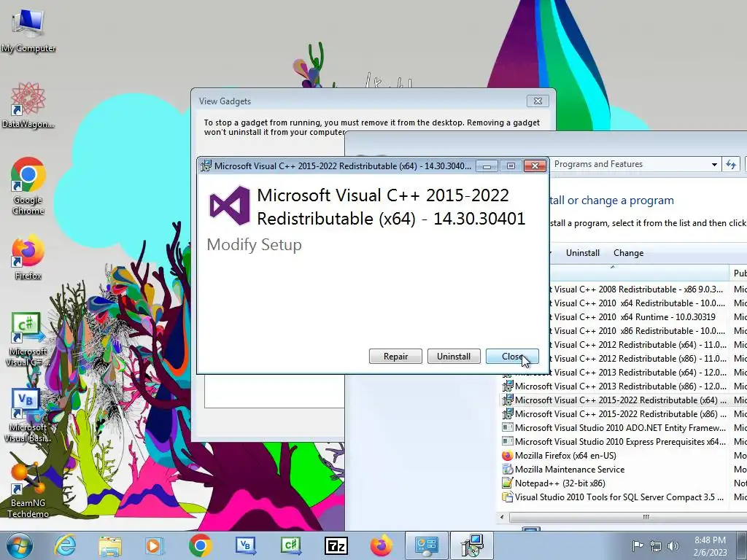Click the network tray icon
The width and height of the screenshot is (747, 560).
(x=656, y=546)
